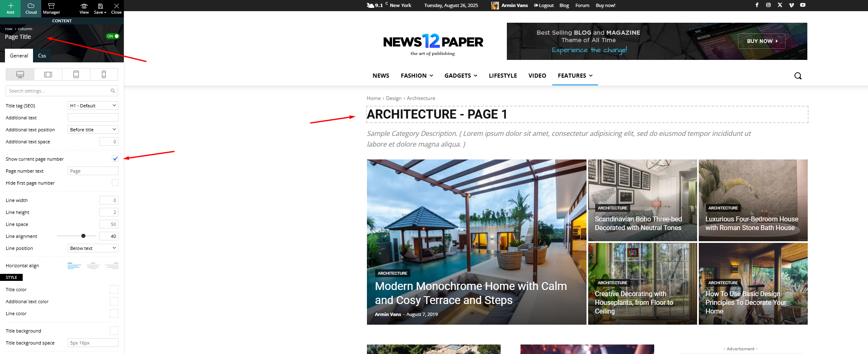Open Forum link
The image size is (868, 354).
click(582, 5)
